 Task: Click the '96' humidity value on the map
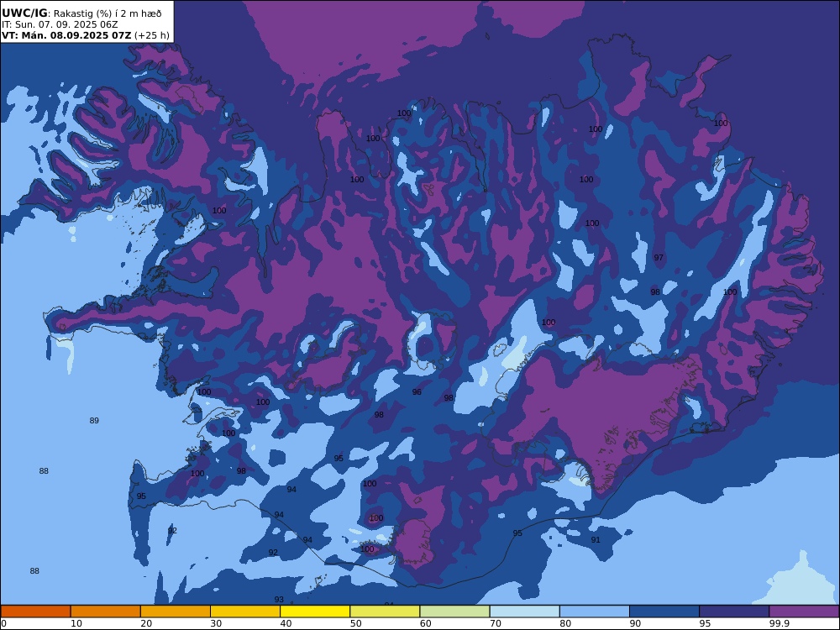(x=417, y=392)
